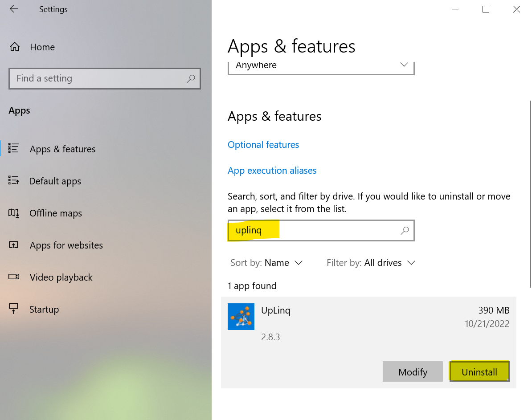
Task: Minimize the Settings window
Action: coord(455,9)
